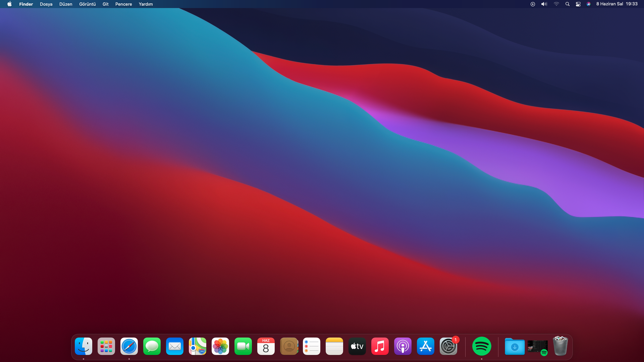This screenshot has height=362, width=644.
Task: Launch the Music app
Action: (x=380, y=346)
